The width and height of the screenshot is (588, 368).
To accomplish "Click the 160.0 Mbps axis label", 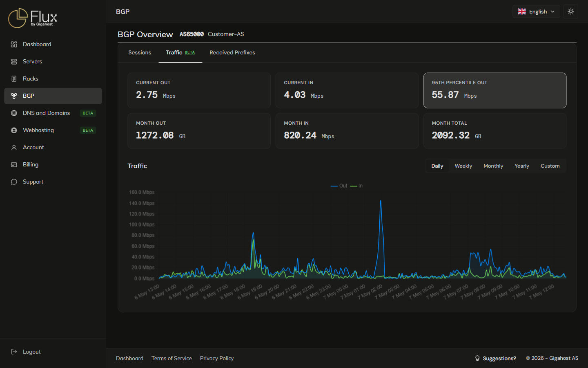I will [142, 192].
